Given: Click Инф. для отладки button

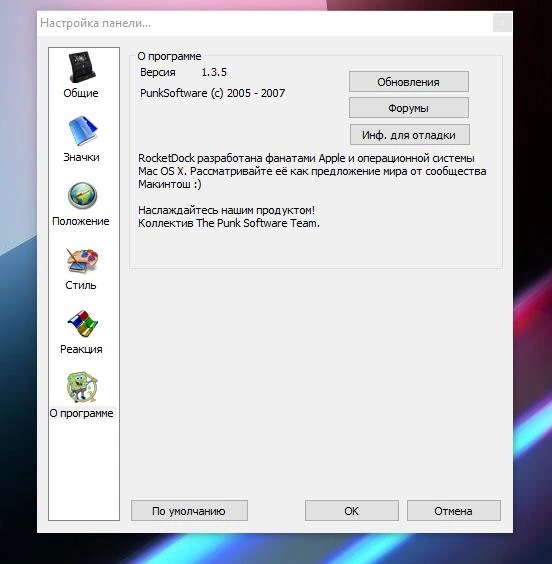Looking at the screenshot, I should click(x=410, y=135).
